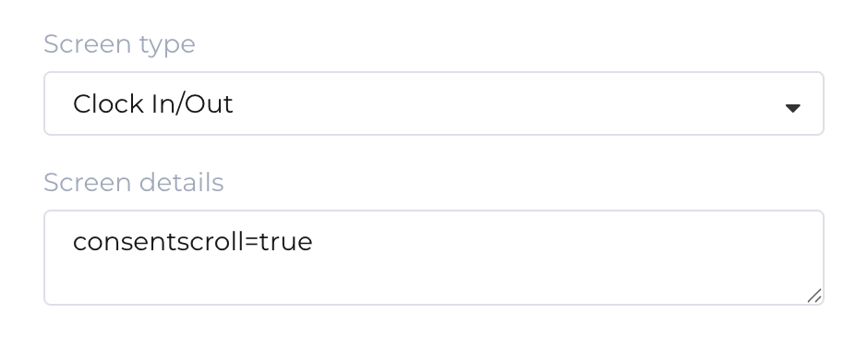Open the Screen type dropdown
Image resolution: width=868 pixels, height=338 pixels.
[x=433, y=103]
